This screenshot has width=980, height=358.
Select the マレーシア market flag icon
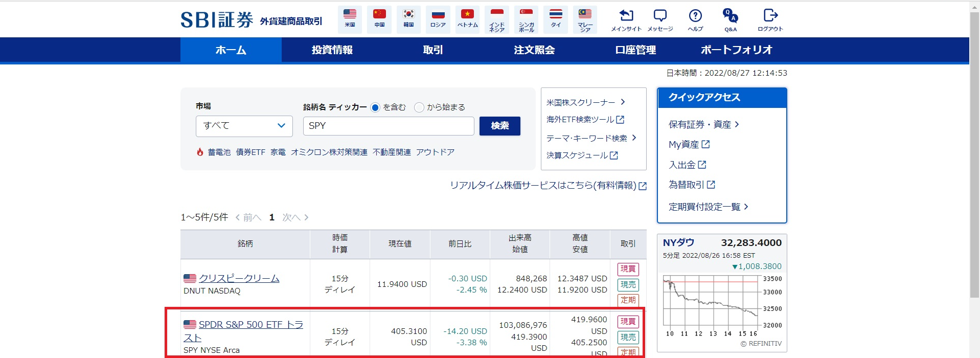pos(585,19)
